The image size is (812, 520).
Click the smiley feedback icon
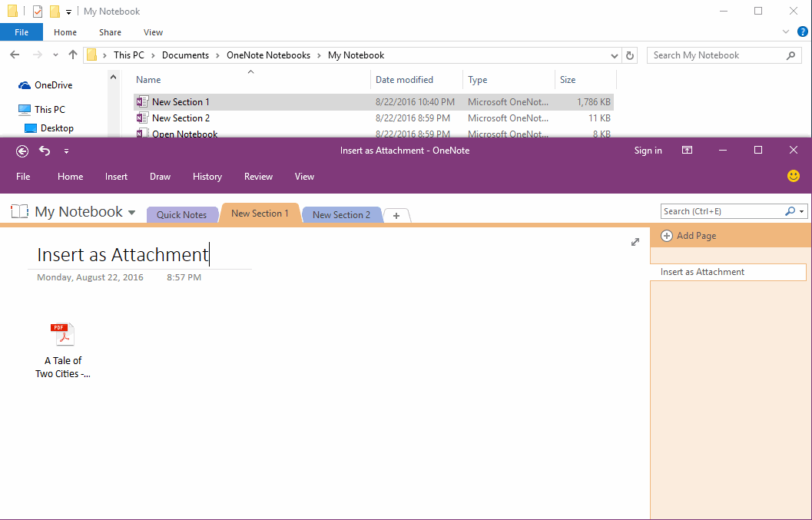[794, 176]
